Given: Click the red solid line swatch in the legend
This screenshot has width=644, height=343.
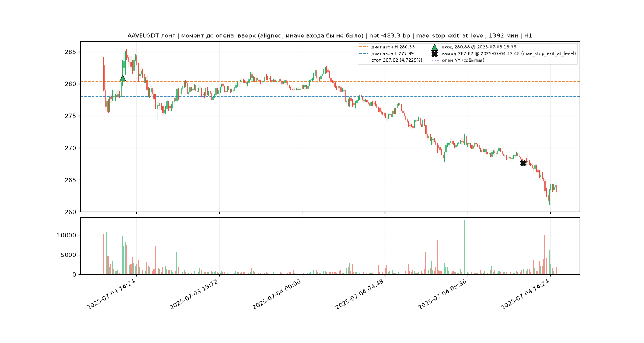Looking at the screenshot, I should (x=364, y=60).
